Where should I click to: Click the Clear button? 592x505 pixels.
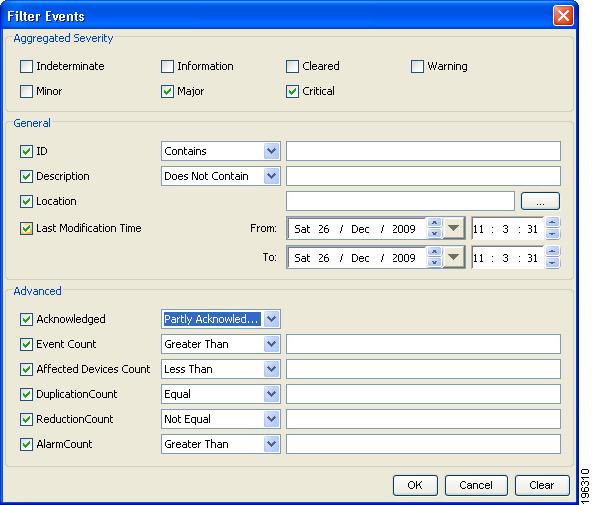pos(542,485)
